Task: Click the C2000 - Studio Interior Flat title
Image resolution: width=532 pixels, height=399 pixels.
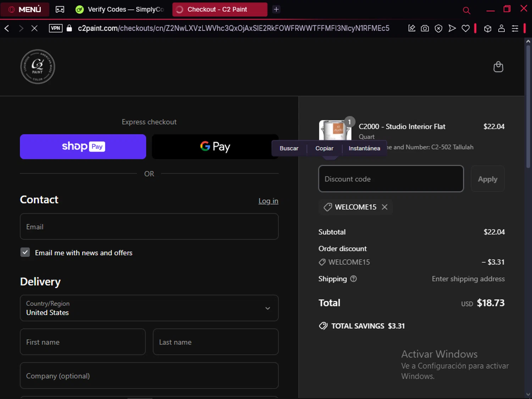Action: (402, 127)
